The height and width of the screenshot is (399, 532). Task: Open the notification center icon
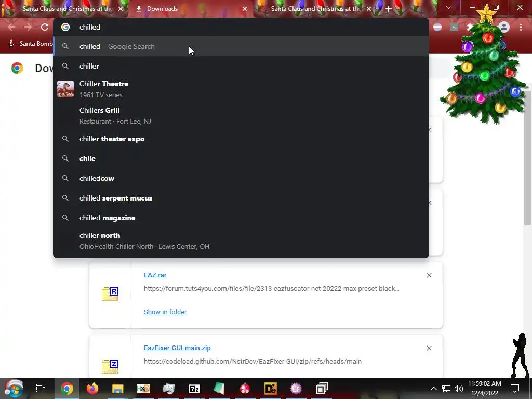[x=515, y=389]
